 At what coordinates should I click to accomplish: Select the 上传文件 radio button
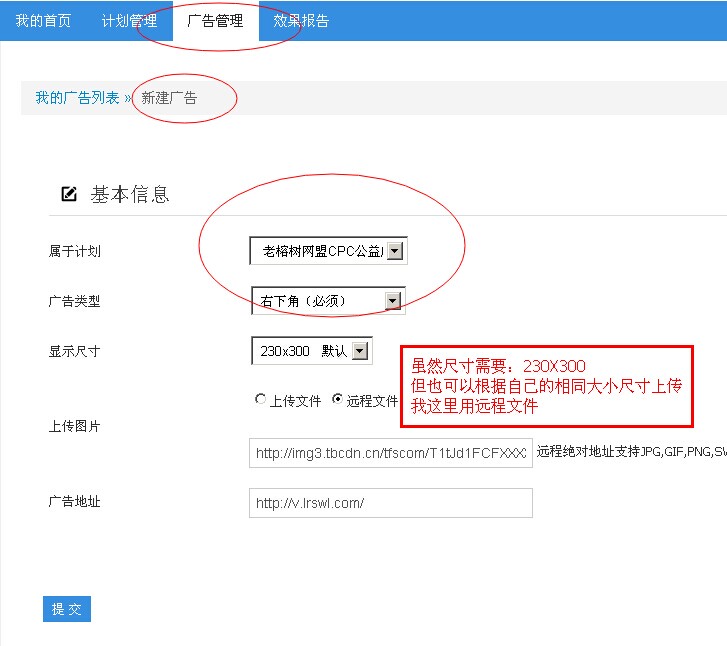click(x=261, y=400)
